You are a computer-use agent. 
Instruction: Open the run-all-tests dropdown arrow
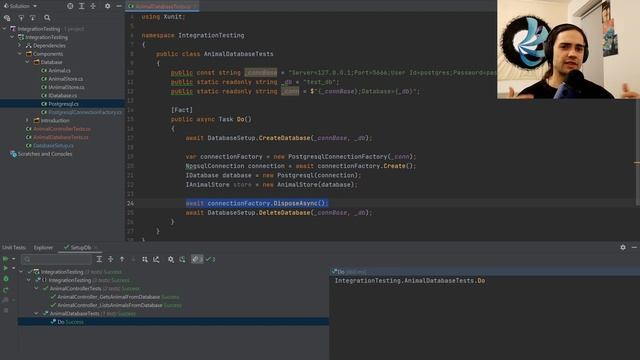(13, 259)
